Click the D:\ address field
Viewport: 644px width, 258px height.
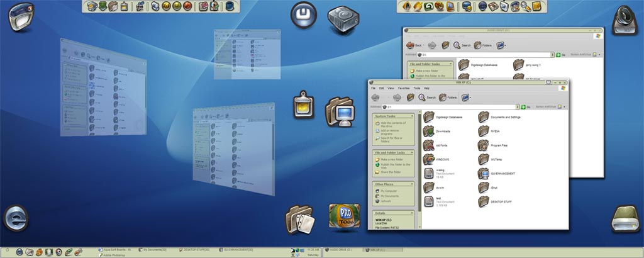(485, 55)
